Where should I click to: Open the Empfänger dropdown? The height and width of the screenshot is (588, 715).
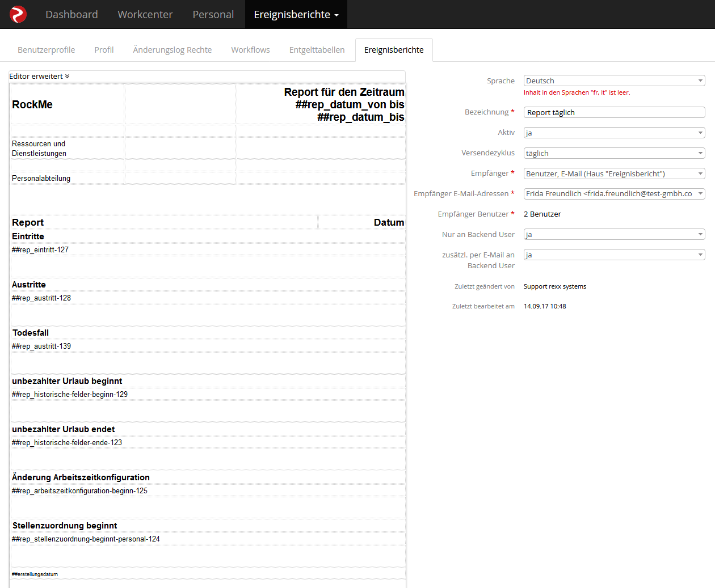614,174
